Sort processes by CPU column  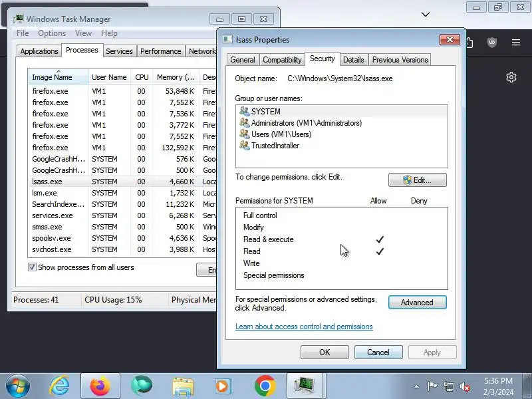click(142, 77)
